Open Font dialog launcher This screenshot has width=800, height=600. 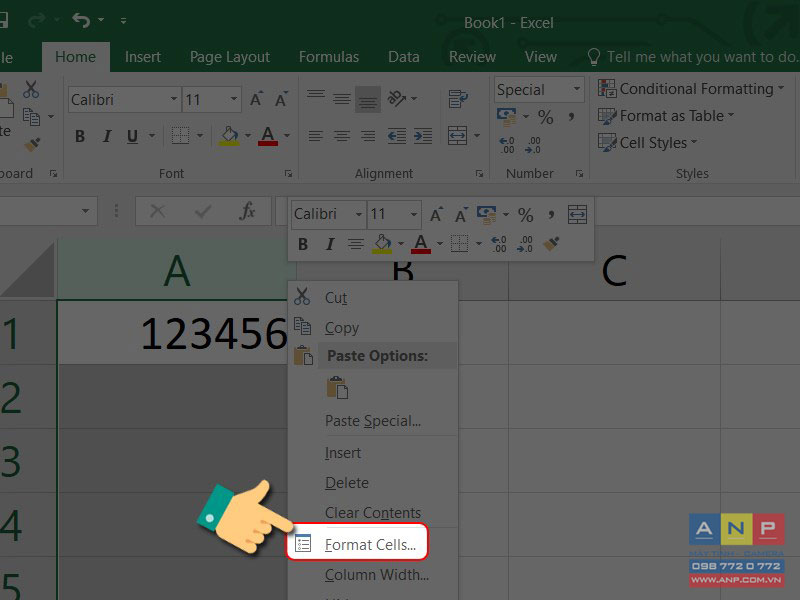[x=288, y=174]
